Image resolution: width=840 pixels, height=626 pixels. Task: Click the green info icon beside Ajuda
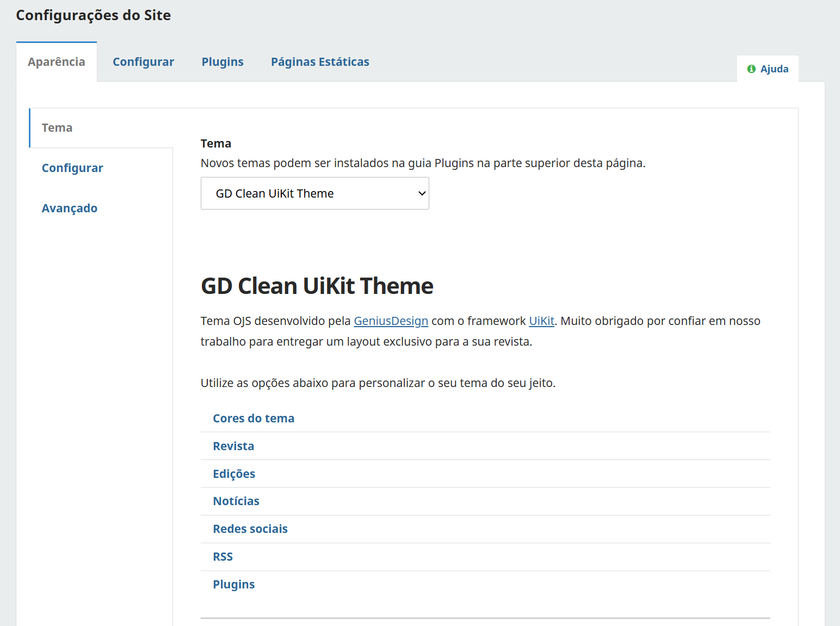click(751, 69)
